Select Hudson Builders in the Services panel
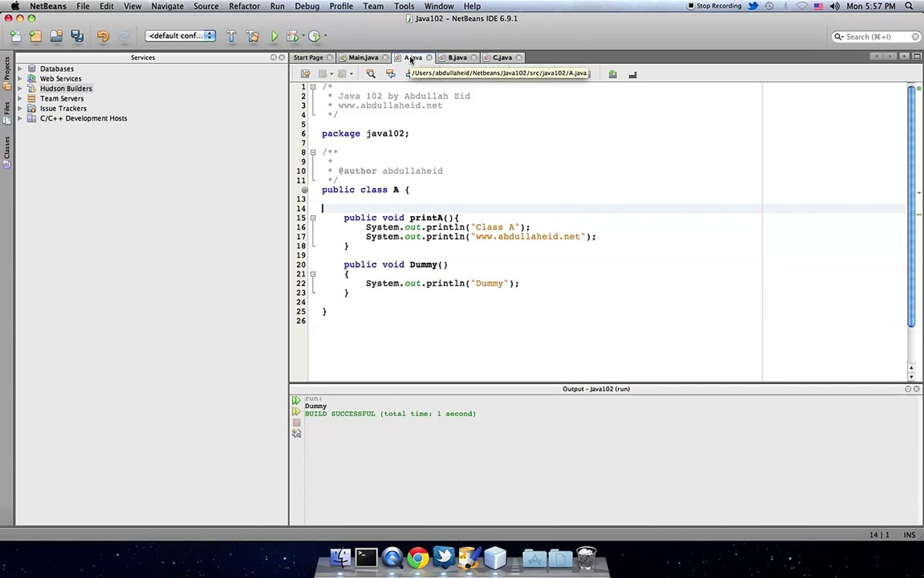 tap(65, 88)
